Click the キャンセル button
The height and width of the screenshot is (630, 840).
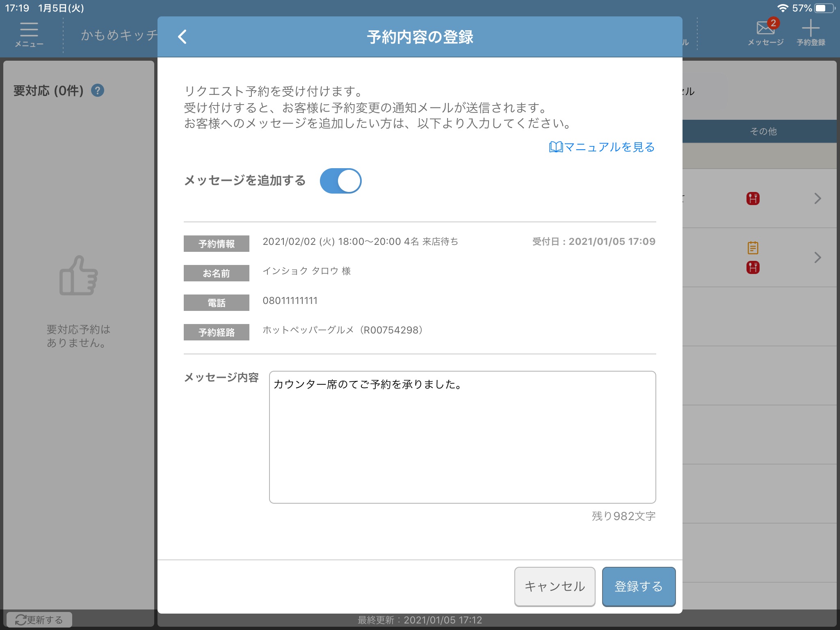coord(555,587)
